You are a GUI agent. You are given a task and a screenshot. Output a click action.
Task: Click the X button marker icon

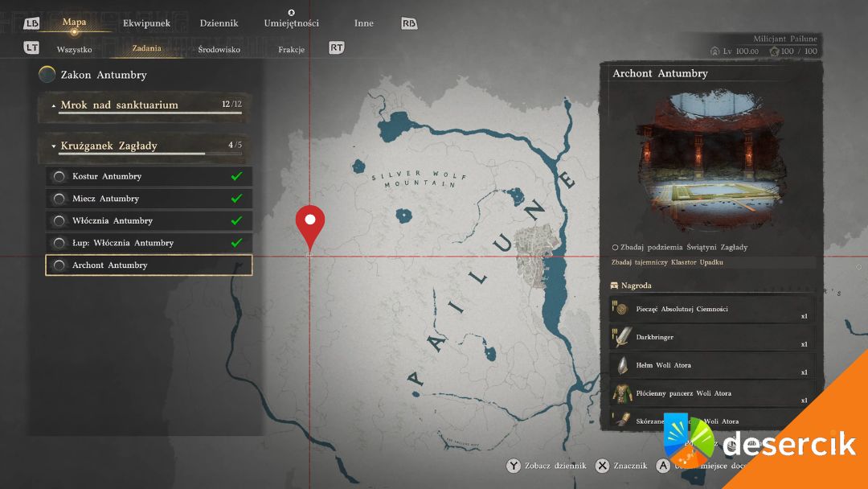coord(602,466)
